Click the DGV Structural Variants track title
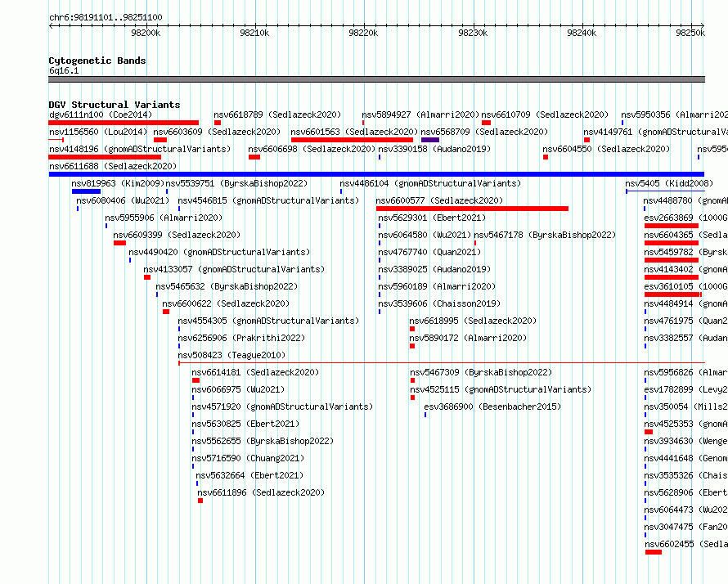Image resolution: width=728 pixels, height=584 pixels. [x=115, y=105]
